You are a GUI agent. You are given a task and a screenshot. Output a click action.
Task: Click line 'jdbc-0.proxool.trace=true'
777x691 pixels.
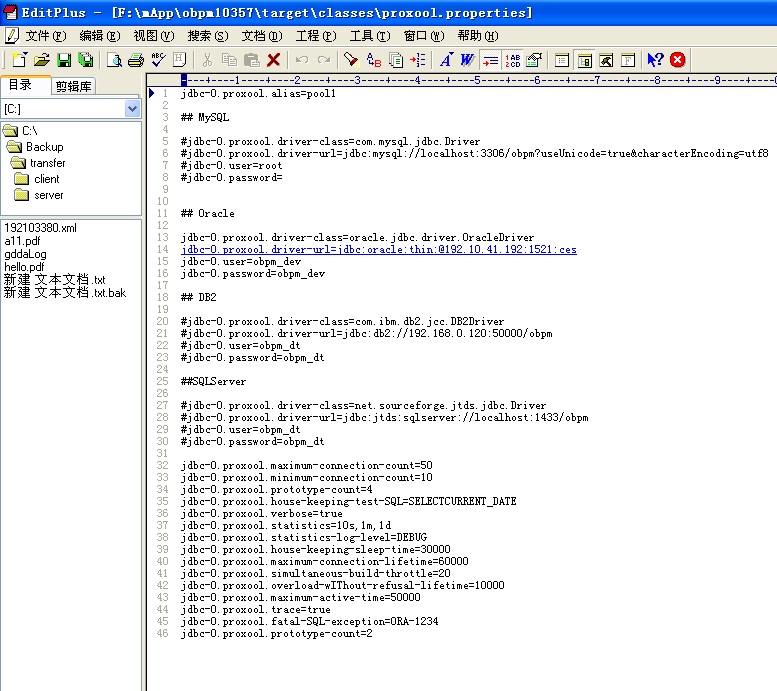tap(256, 610)
